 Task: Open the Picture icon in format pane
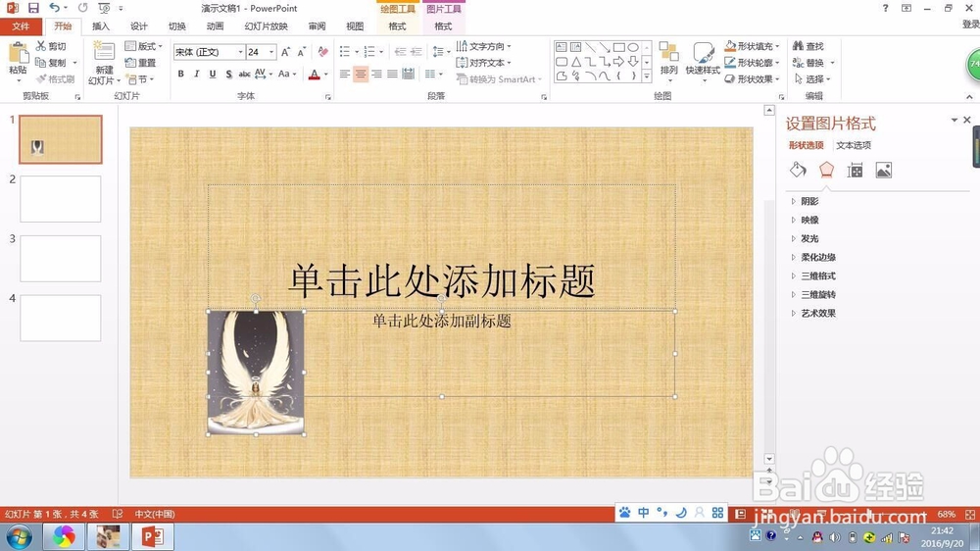pyautogui.click(x=884, y=171)
